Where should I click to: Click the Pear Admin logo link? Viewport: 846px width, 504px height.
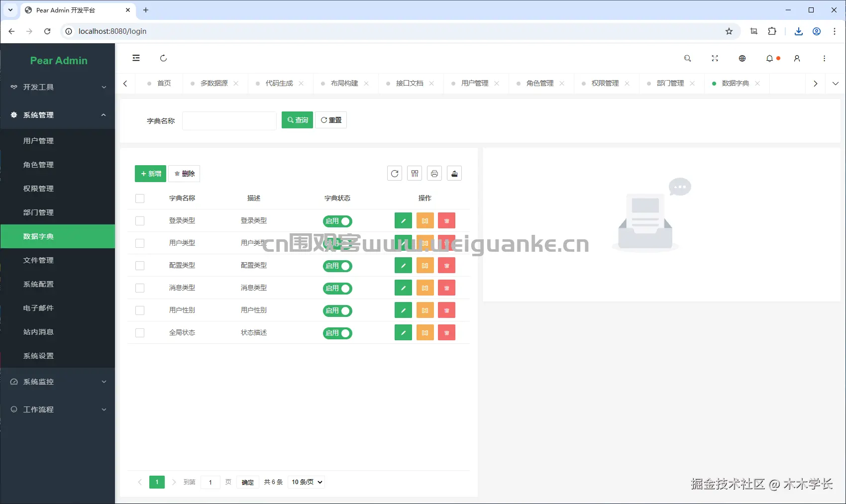point(59,61)
